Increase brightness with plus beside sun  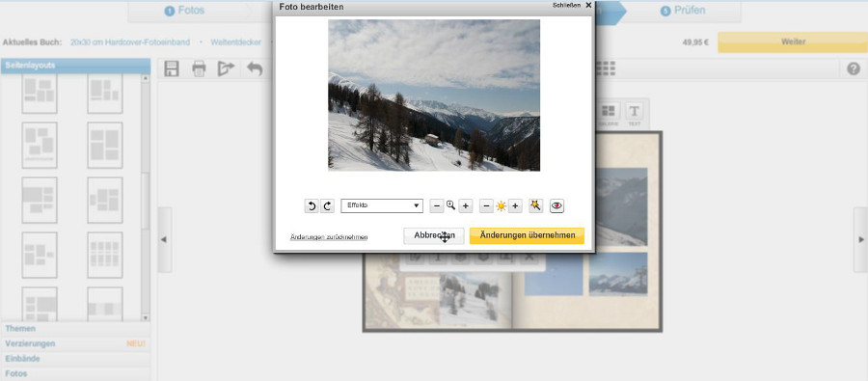pos(515,206)
